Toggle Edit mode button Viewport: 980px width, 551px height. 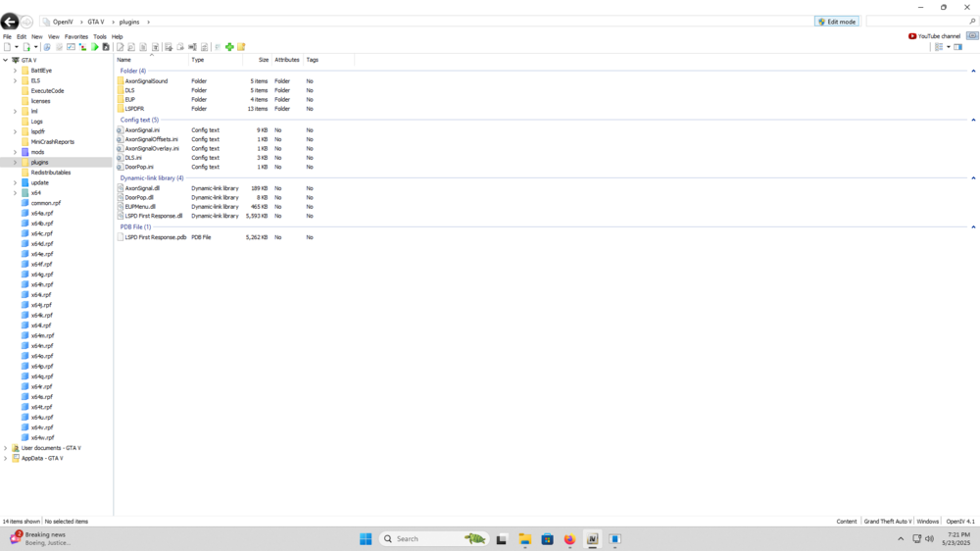[837, 22]
